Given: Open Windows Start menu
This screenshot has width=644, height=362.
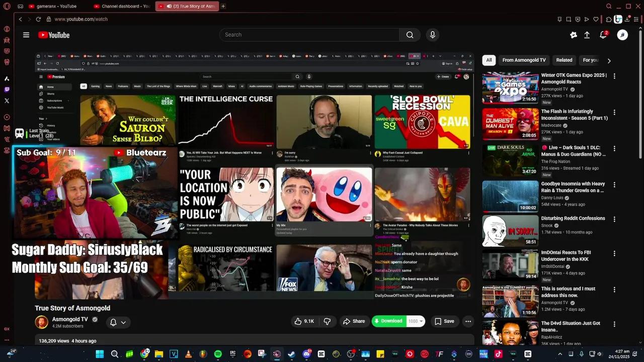Looking at the screenshot, I should [x=100, y=354].
